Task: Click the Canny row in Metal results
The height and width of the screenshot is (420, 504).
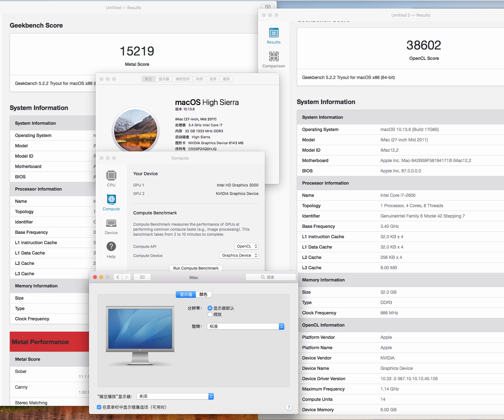Action: pos(50,390)
